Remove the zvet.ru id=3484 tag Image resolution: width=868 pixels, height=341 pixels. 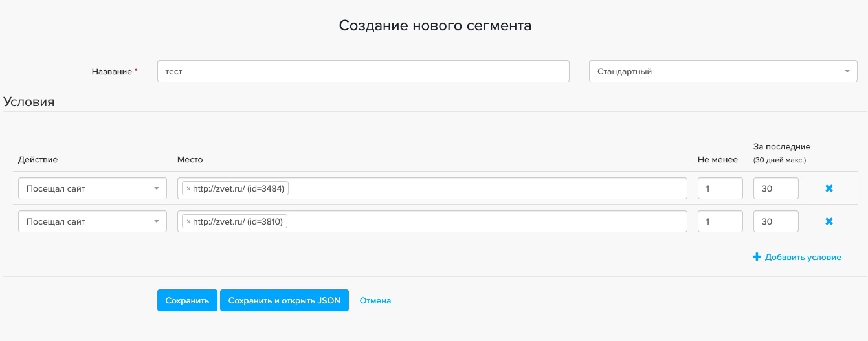tap(188, 189)
